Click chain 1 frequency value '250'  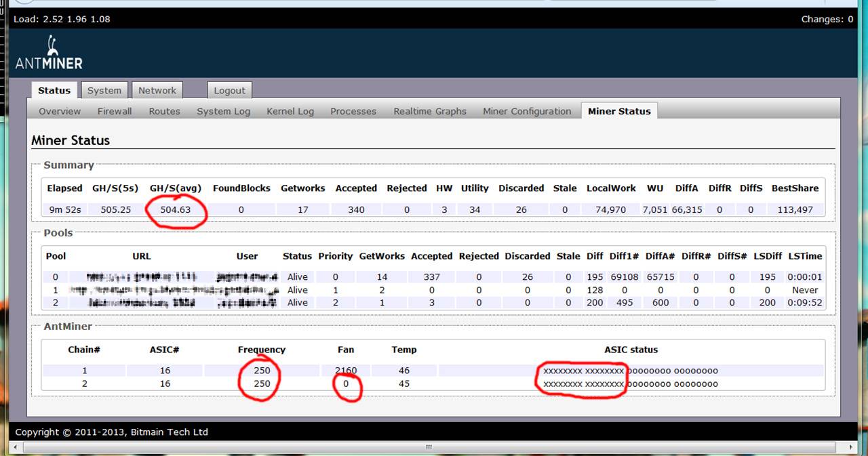click(262, 371)
